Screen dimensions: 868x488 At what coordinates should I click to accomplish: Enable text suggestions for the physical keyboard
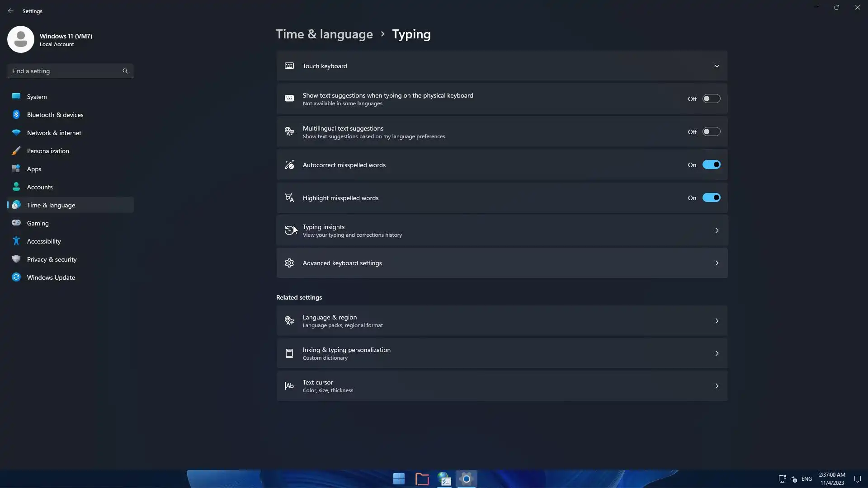click(711, 99)
